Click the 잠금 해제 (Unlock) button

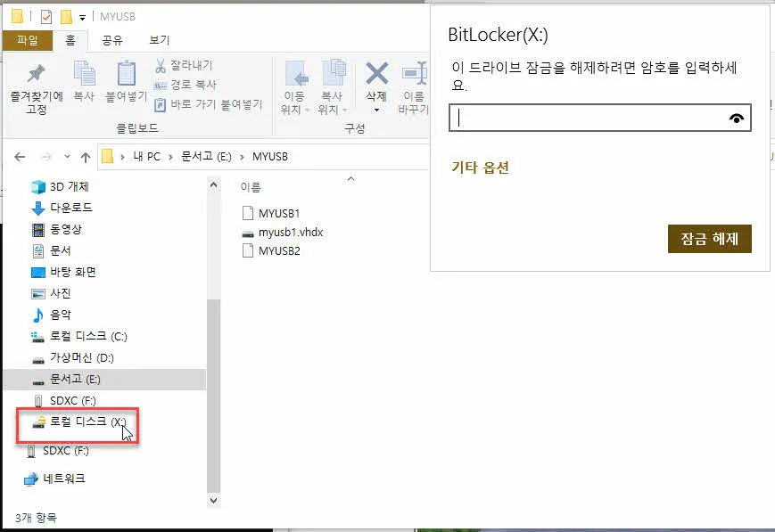click(x=710, y=239)
